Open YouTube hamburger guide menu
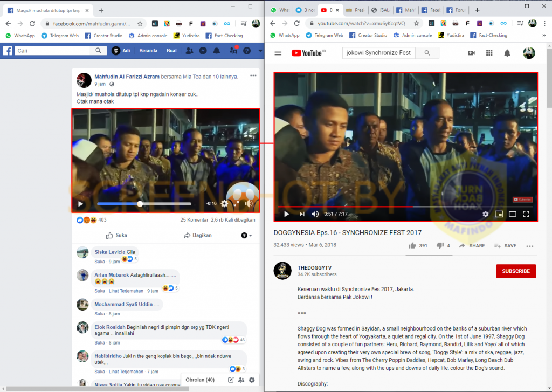The width and height of the screenshot is (552, 392). [x=278, y=53]
